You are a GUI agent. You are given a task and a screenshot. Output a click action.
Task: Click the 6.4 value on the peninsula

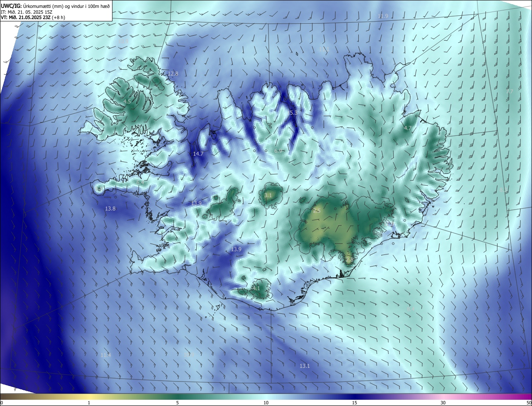[140, 183]
